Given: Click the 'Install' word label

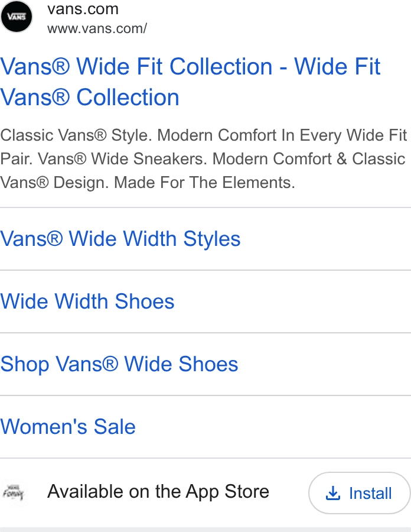Looking at the screenshot, I should [x=370, y=494].
